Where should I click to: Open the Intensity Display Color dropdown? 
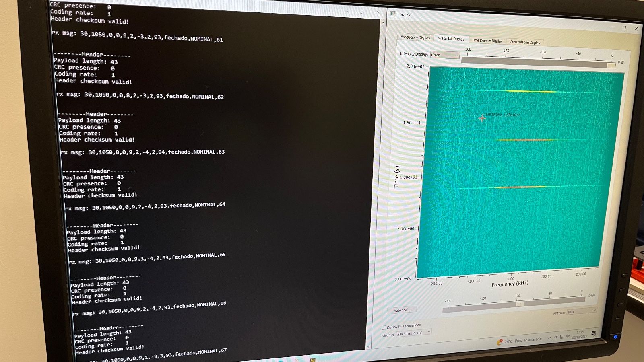coord(445,55)
